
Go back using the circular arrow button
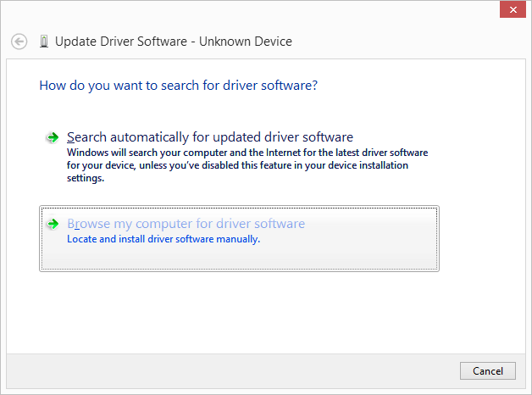19,42
